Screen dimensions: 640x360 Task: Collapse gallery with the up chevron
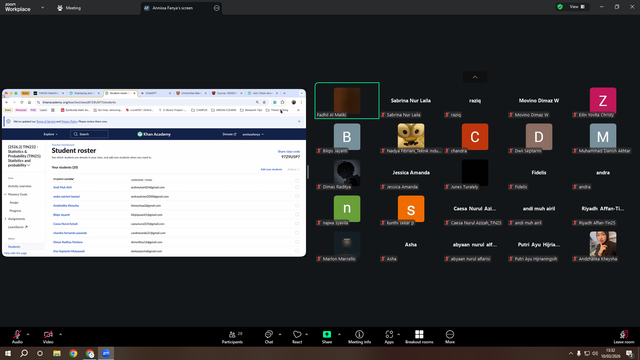(475, 77)
